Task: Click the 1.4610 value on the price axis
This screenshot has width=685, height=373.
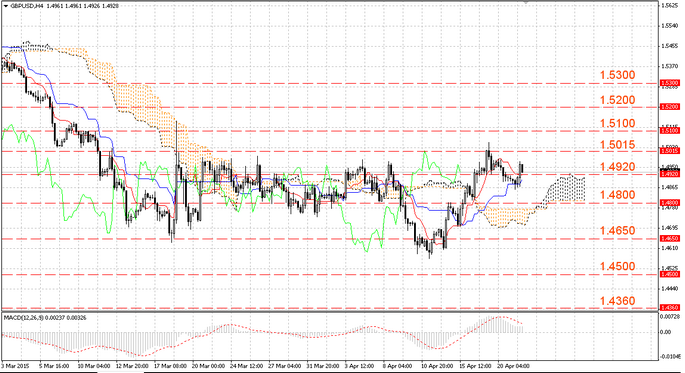Action: [x=669, y=248]
